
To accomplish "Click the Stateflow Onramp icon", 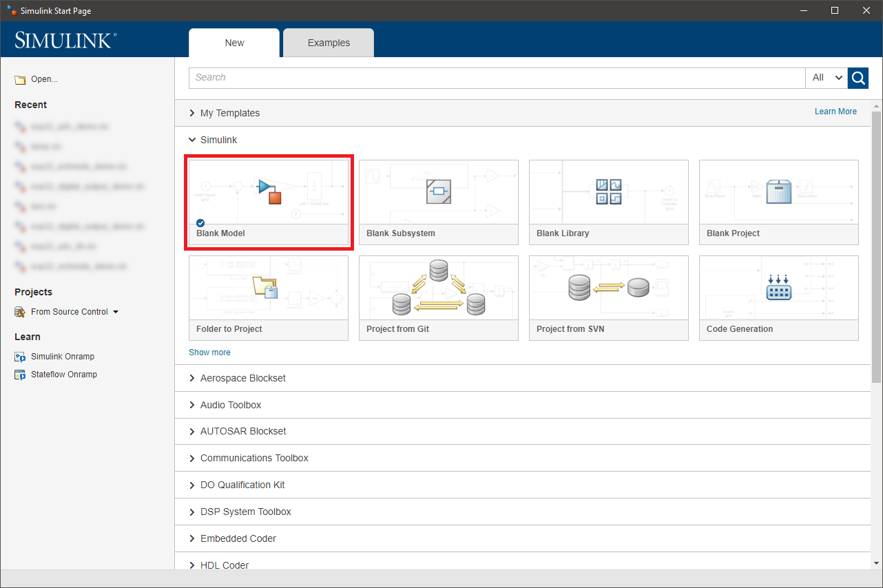I will pyautogui.click(x=20, y=375).
